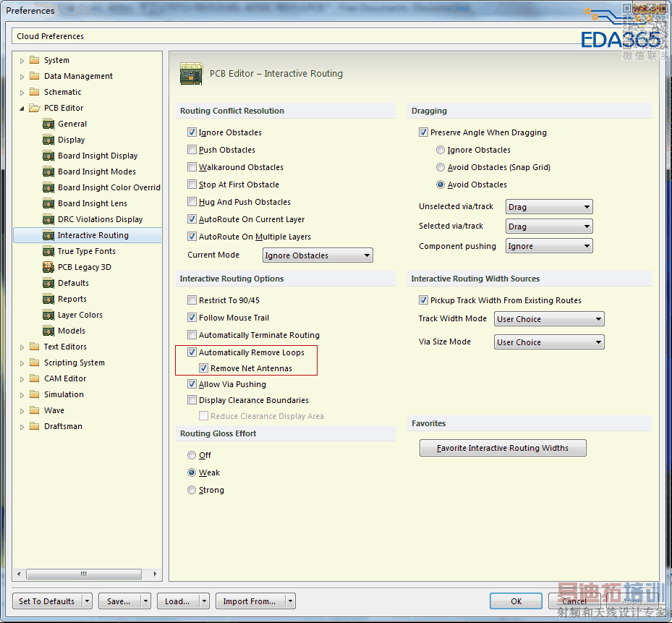The width and height of the screenshot is (672, 623).
Task: Click Favorite Interactive Routing Widths button
Action: pyautogui.click(x=503, y=448)
